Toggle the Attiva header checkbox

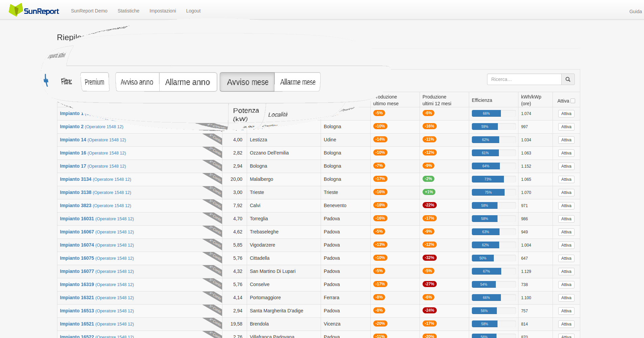tap(573, 101)
